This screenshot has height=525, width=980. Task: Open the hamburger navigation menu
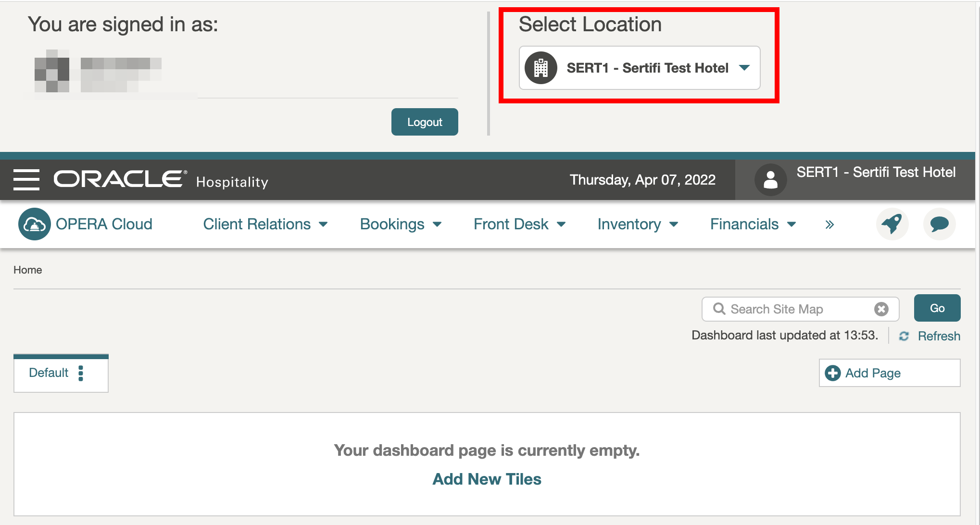pyautogui.click(x=26, y=180)
